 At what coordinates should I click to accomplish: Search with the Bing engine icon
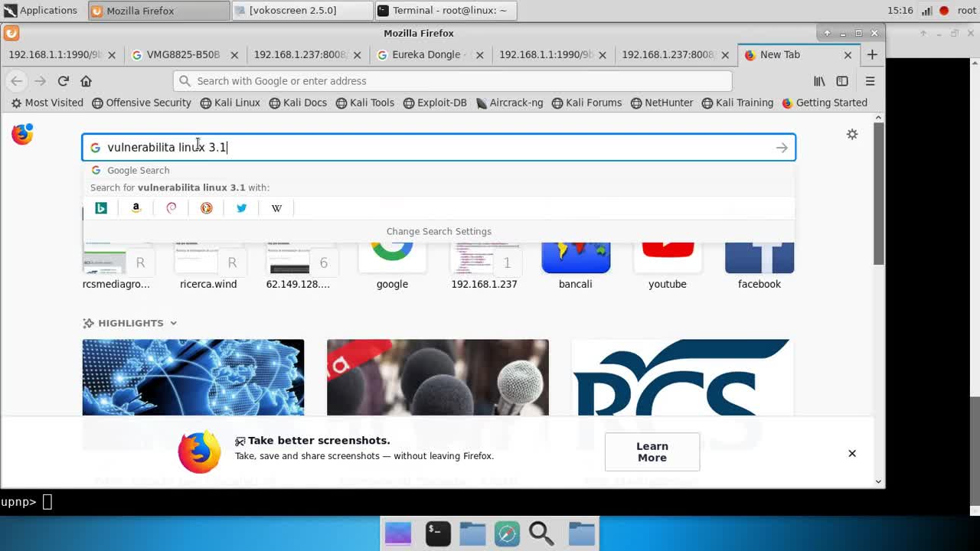point(101,207)
